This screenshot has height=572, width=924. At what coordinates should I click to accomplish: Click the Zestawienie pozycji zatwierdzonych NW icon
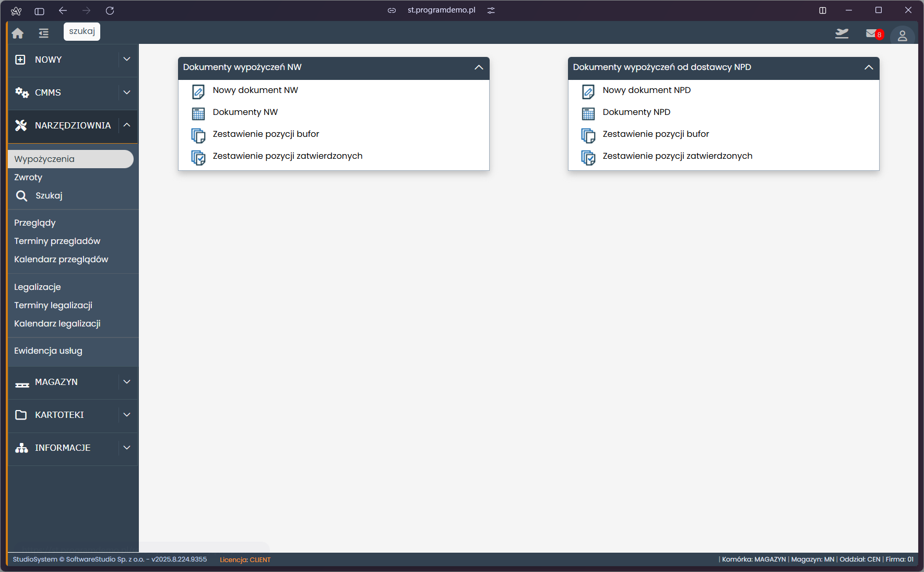(198, 157)
